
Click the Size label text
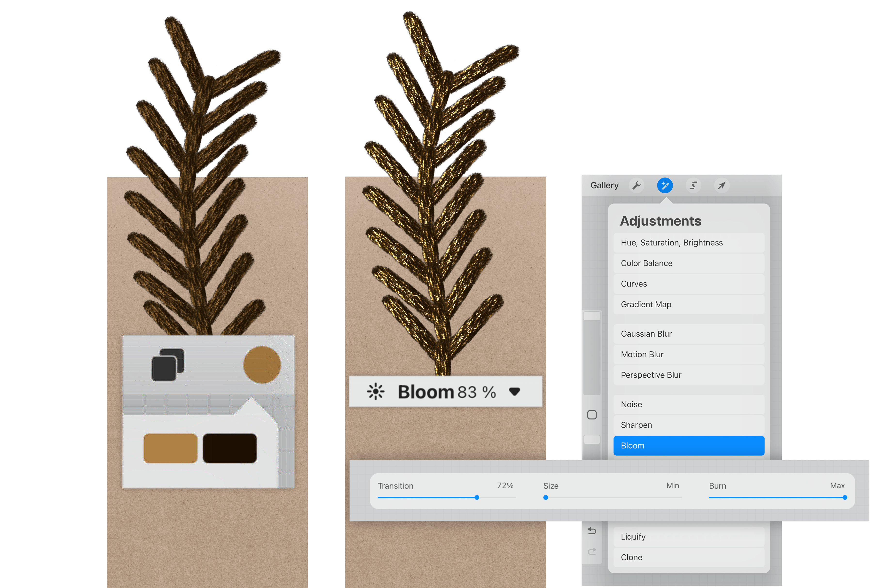[551, 486]
